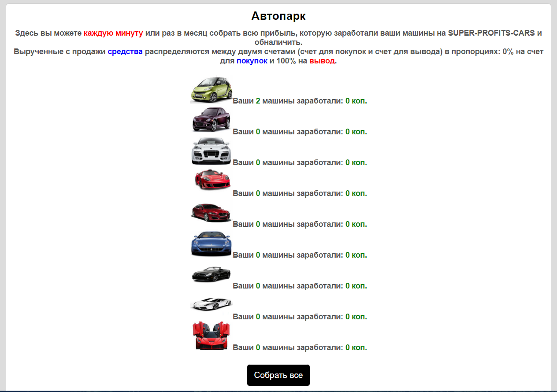
Task: Click the blue "средства" word
Action: [125, 52]
